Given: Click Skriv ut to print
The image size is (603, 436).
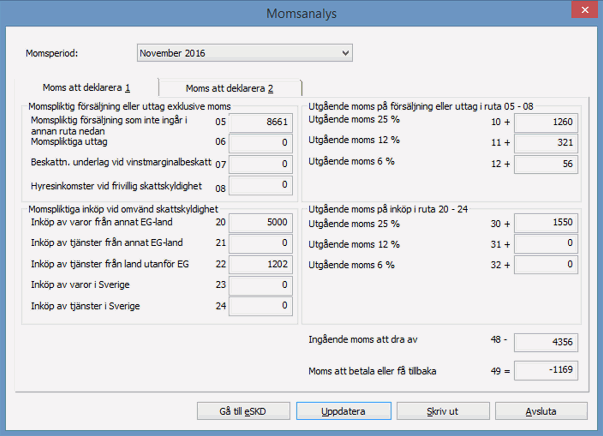Looking at the screenshot, I should (x=435, y=411).
